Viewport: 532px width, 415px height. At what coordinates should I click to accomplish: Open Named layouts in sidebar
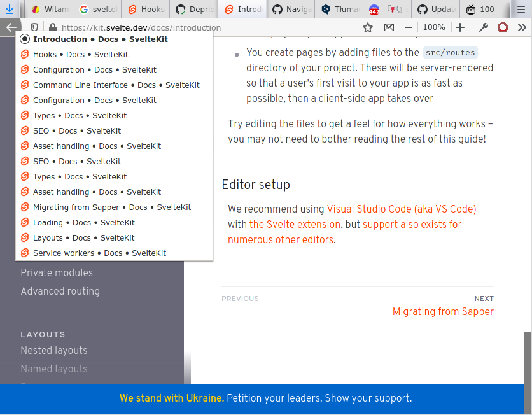coord(54,369)
